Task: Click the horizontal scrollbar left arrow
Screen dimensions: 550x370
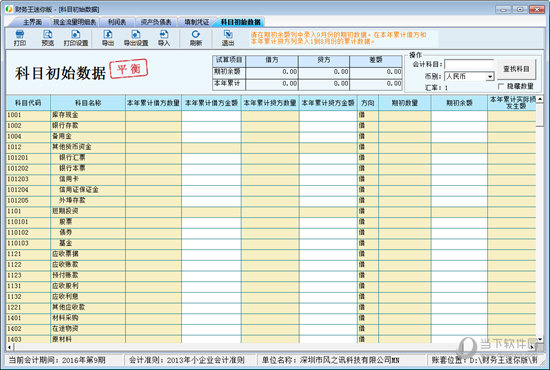Action: pyautogui.click(x=10, y=347)
